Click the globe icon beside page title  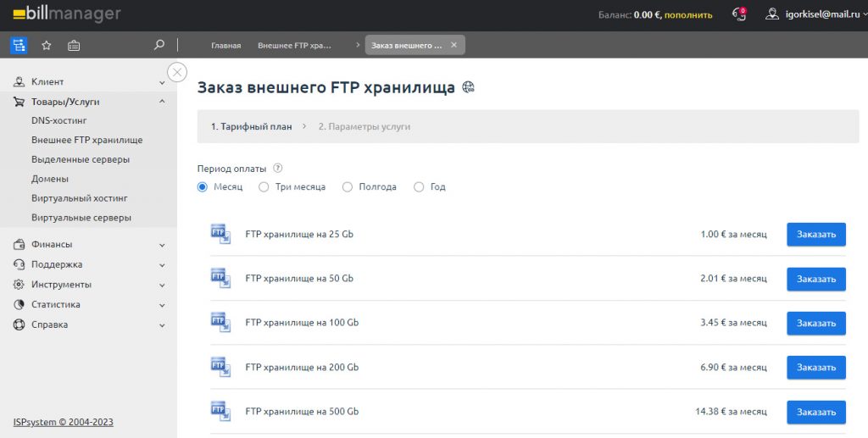468,87
